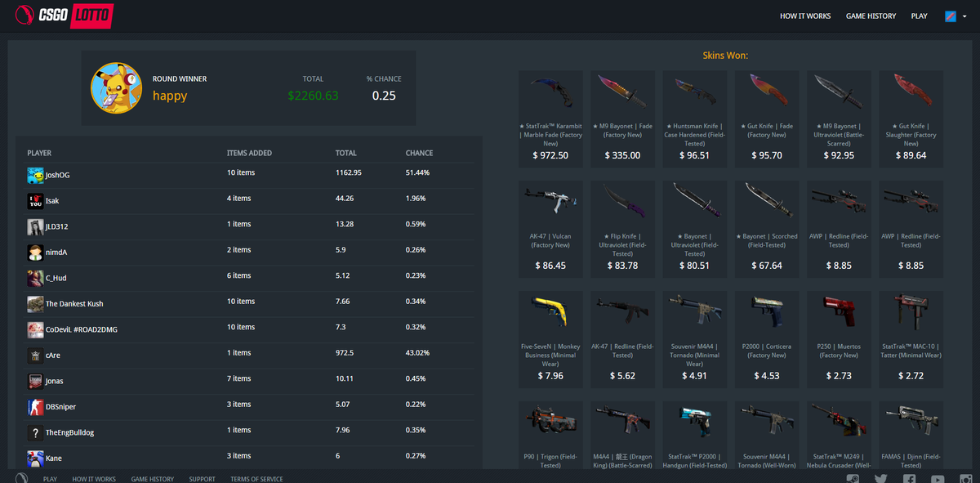Image resolution: width=980 pixels, height=483 pixels.
Task: Select the P2000 Corticera skin
Action: pyautogui.click(x=767, y=339)
